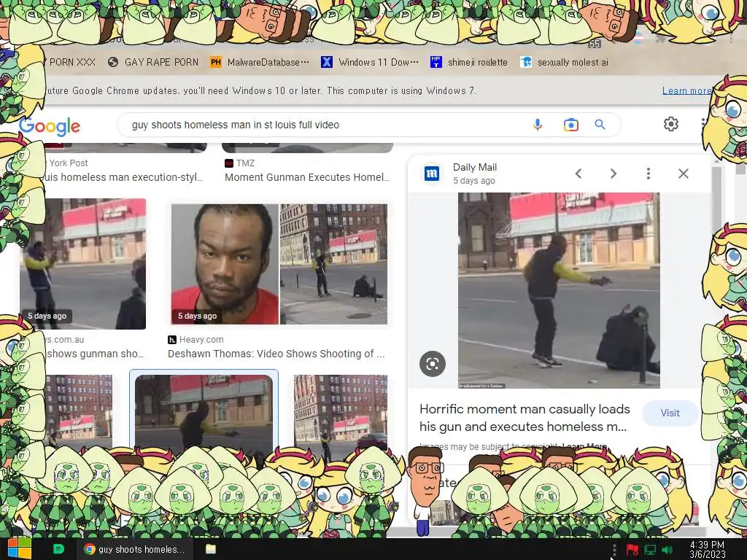This screenshot has height=560, width=747.
Task: Click the blue X favicon bookmark icon
Action: pyautogui.click(x=326, y=63)
